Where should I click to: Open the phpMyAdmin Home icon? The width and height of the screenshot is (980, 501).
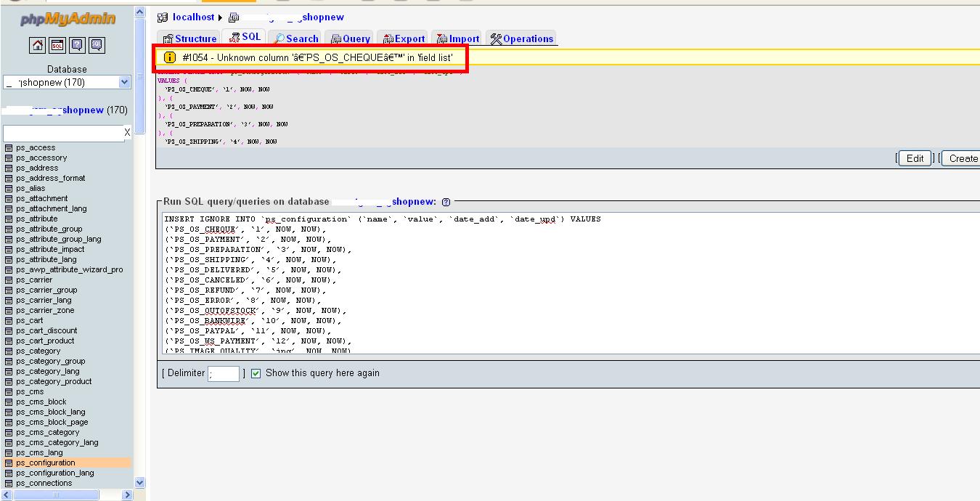(38, 46)
